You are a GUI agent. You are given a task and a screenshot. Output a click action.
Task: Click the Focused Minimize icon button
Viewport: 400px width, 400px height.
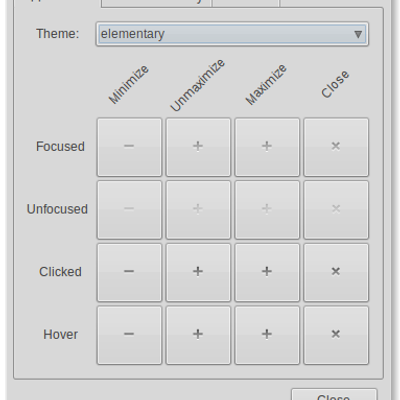[x=129, y=147]
